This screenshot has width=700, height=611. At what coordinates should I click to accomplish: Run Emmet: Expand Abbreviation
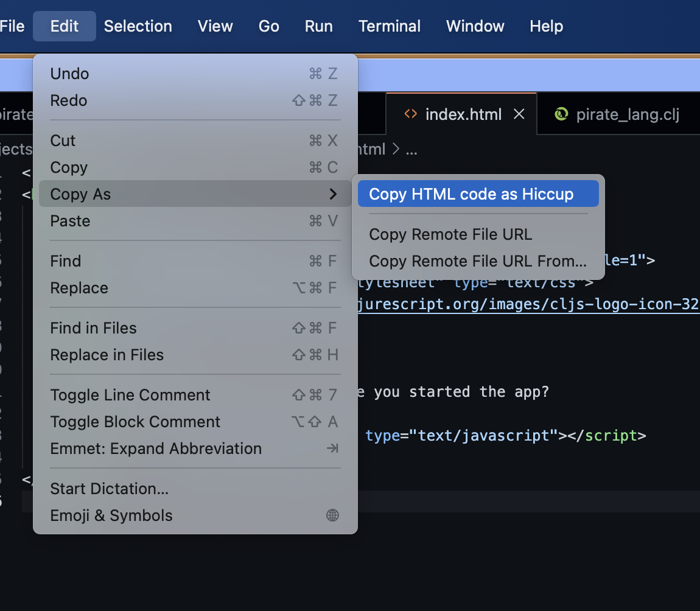(x=156, y=449)
